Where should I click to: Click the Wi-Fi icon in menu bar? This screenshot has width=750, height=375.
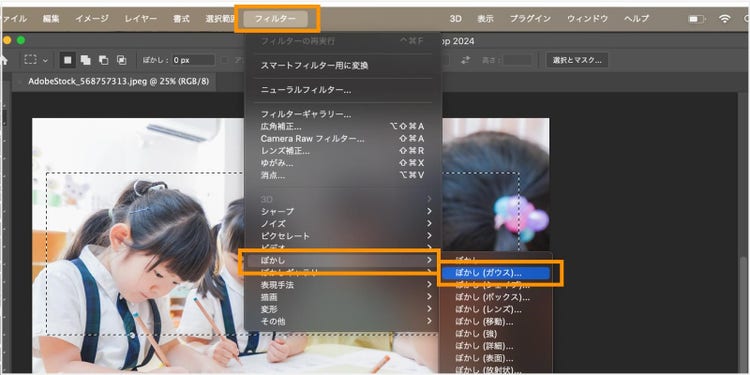pyautogui.click(x=725, y=19)
